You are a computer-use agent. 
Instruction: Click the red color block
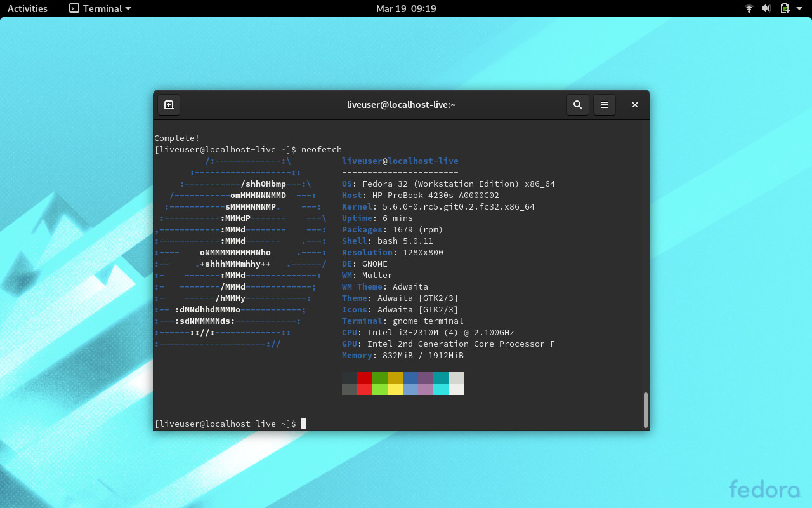click(365, 378)
